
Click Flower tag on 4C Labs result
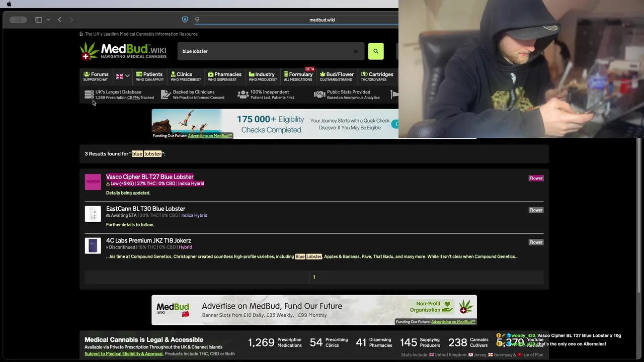point(536,242)
